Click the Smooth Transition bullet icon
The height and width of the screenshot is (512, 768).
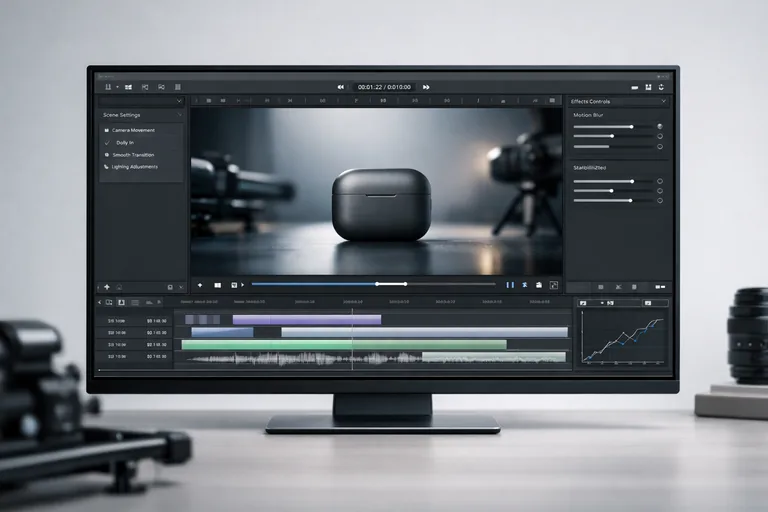tap(106, 155)
